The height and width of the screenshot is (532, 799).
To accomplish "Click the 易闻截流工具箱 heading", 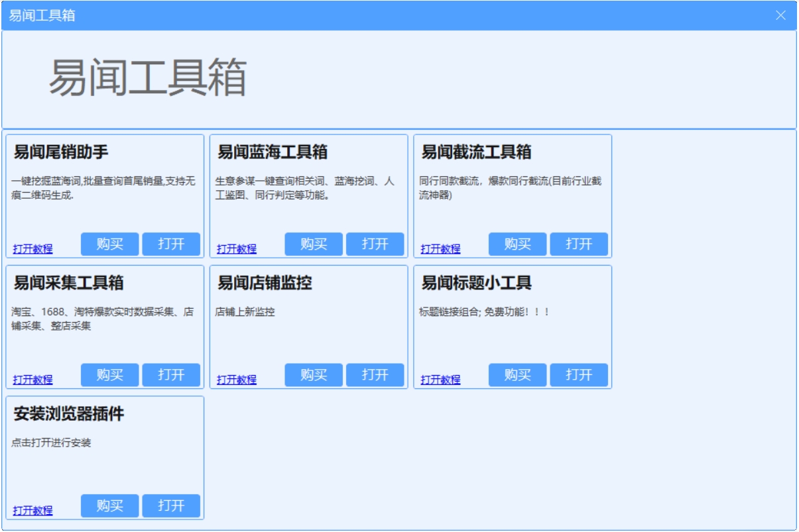I will coord(477,152).
